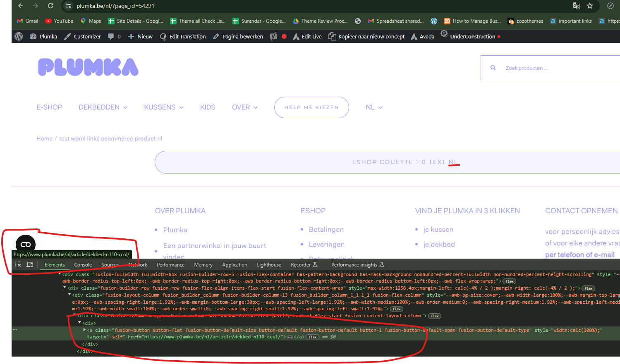This screenshot has height=364, width=620.
Task: Open the Gmail bookmark
Action: click(27, 21)
